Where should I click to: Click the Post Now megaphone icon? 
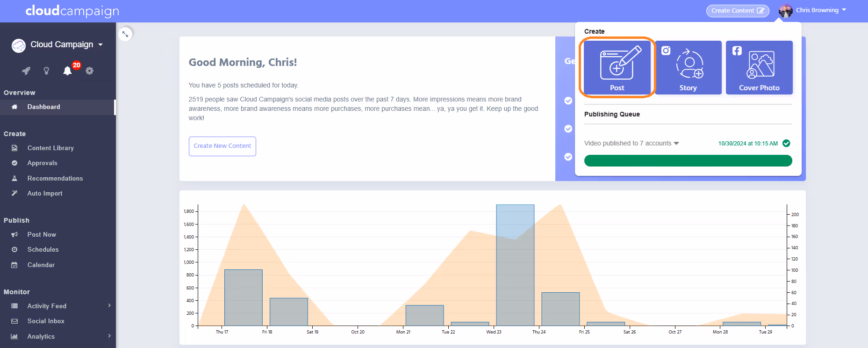pos(14,234)
